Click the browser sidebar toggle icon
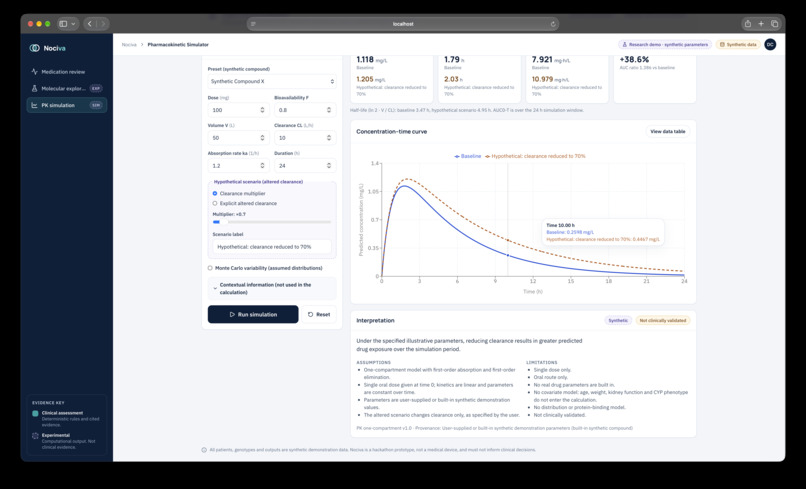The image size is (806, 489). [x=63, y=24]
